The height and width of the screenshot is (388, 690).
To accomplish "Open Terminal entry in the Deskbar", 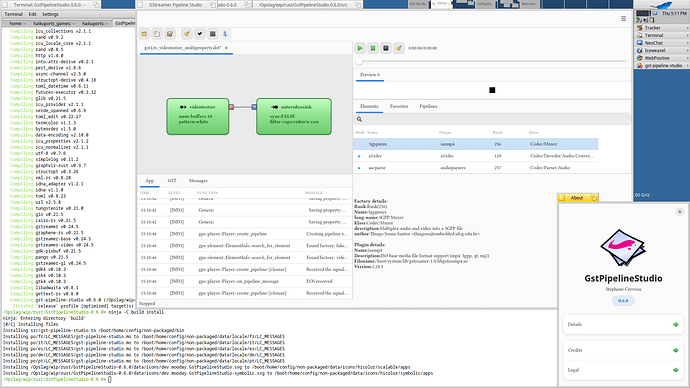I will [662, 35].
